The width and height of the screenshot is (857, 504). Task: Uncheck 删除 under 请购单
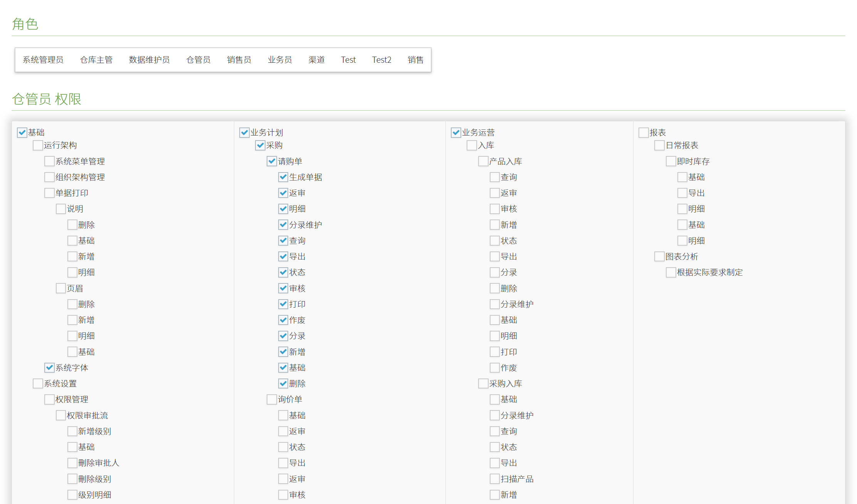(x=284, y=383)
